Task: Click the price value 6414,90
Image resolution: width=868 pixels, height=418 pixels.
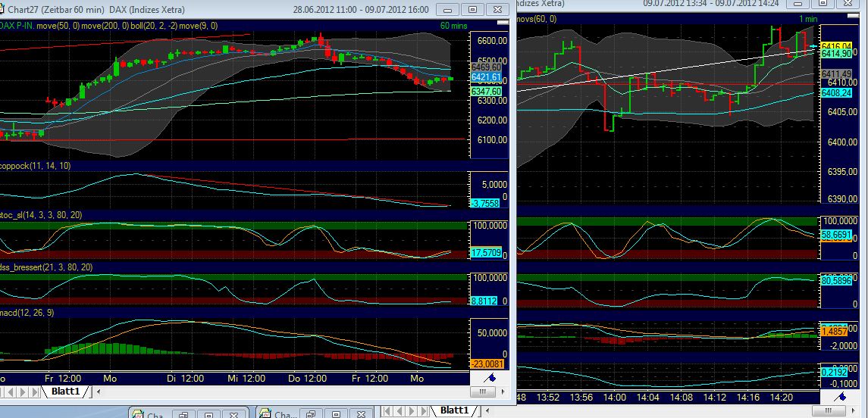Action: tap(836, 54)
